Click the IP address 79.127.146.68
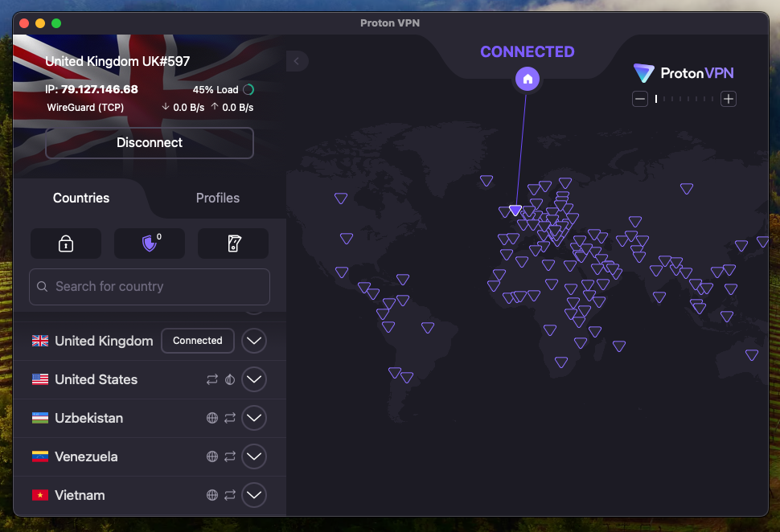Image resolution: width=780 pixels, height=532 pixels. pyautogui.click(x=100, y=89)
